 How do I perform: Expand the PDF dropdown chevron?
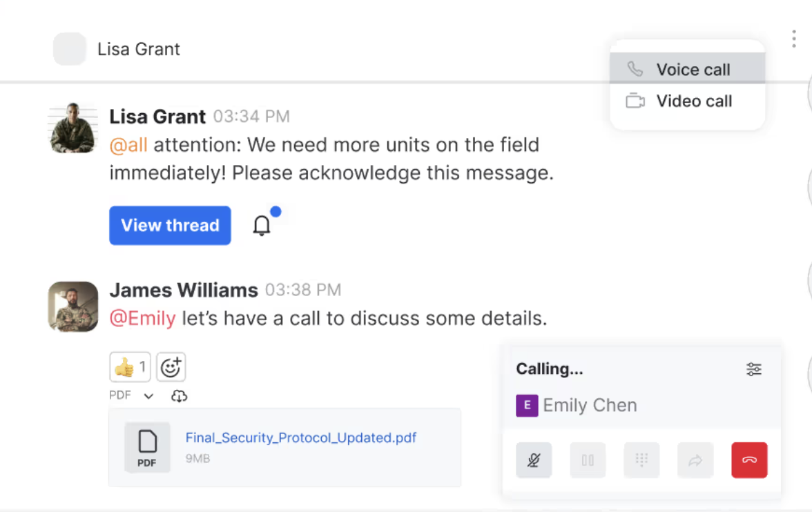tap(148, 396)
